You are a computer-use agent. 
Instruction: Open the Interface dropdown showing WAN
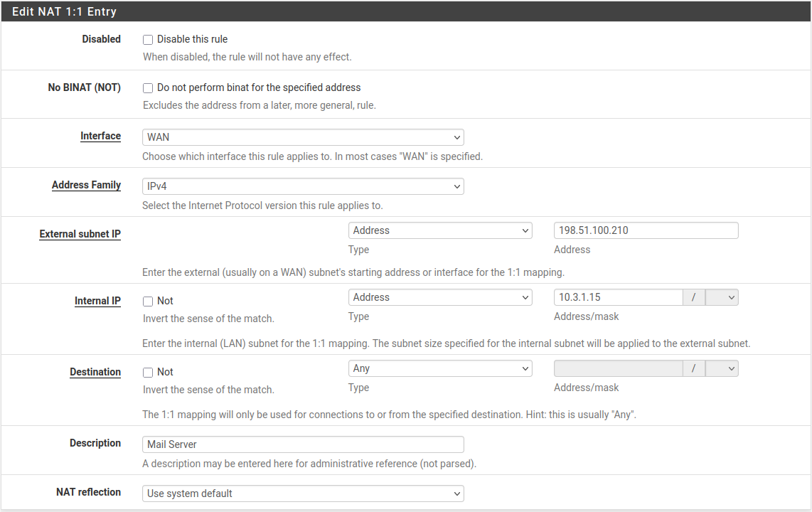(x=303, y=137)
